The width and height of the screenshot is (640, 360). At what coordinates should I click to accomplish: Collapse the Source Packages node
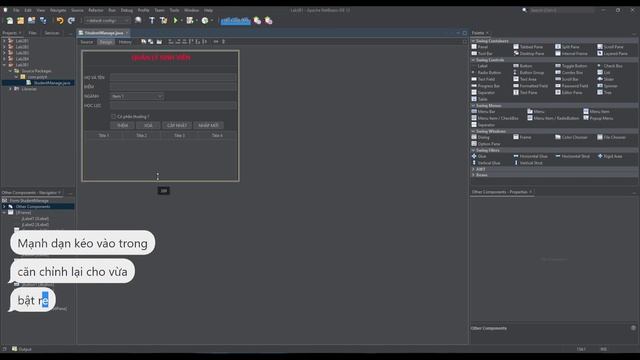pyautogui.click(x=11, y=71)
